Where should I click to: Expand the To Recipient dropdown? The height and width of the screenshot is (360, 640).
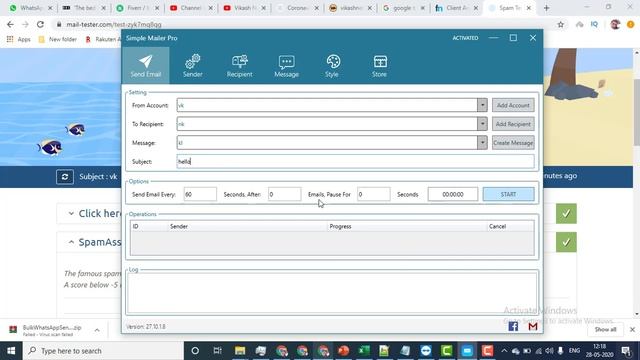482,124
